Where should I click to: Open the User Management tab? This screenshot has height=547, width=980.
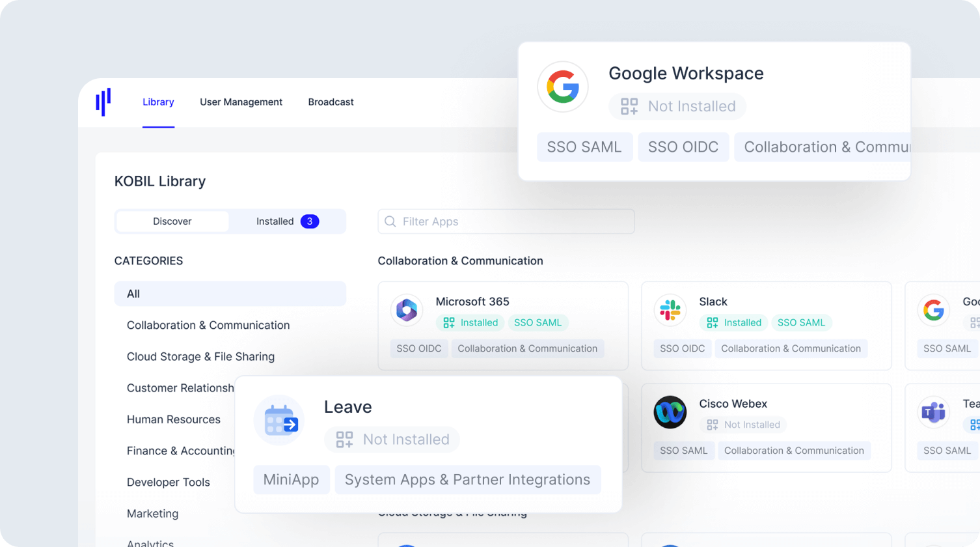[241, 102]
